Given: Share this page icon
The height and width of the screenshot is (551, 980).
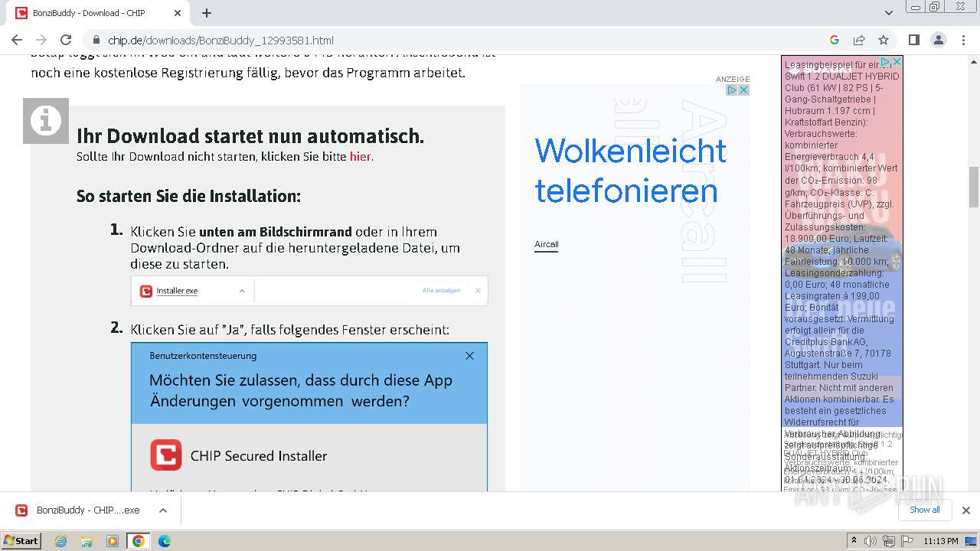Looking at the screenshot, I should pos(859,40).
